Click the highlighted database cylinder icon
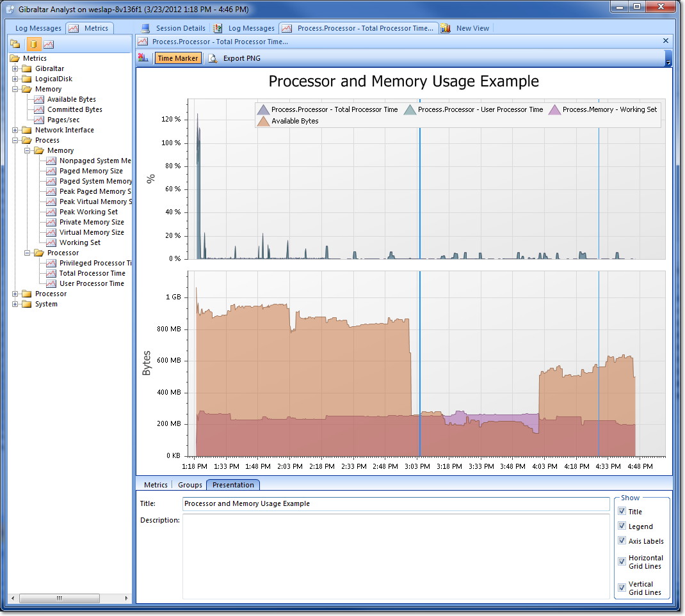The width and height of the screenshot is (685, 616). tap(33, 44)
